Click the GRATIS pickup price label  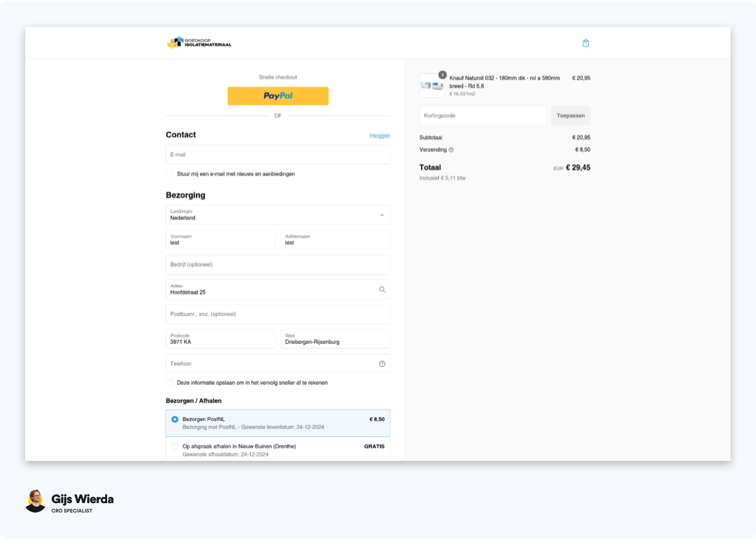click(x=374, y=446)
